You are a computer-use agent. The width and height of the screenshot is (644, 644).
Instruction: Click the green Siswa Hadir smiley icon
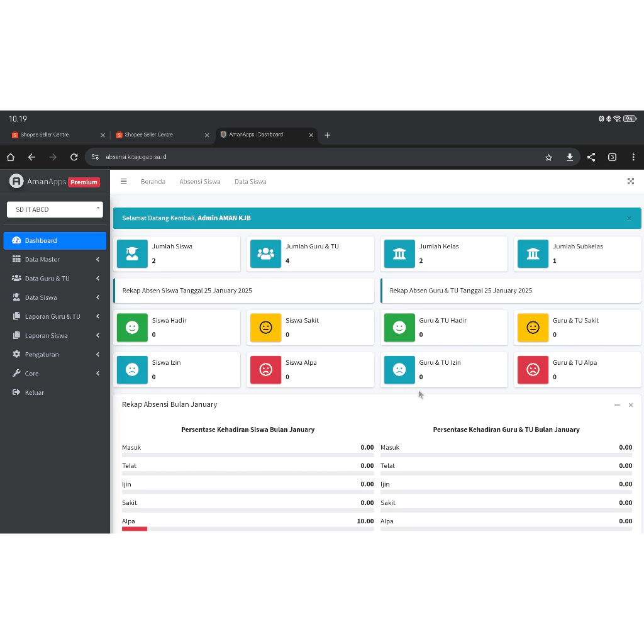point(132,328)
